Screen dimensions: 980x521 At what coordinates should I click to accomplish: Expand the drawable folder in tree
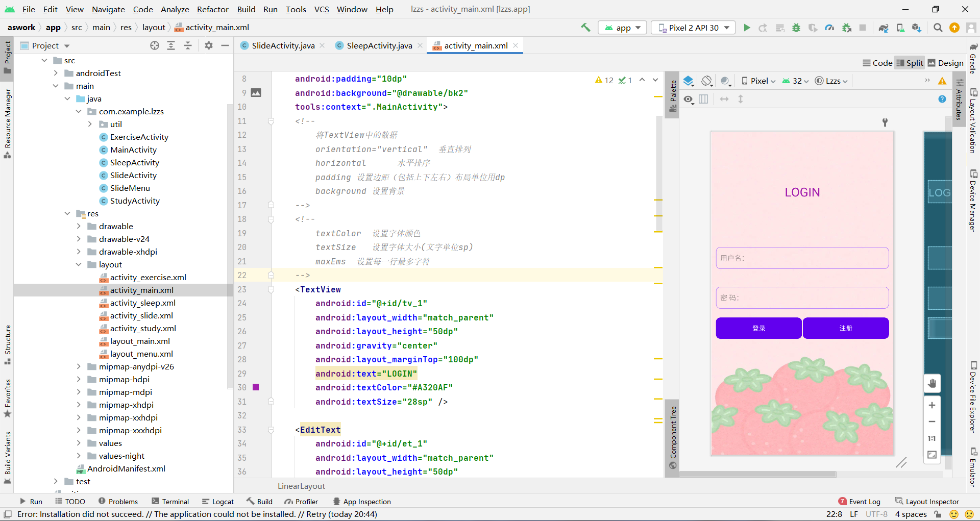(79, 226)
